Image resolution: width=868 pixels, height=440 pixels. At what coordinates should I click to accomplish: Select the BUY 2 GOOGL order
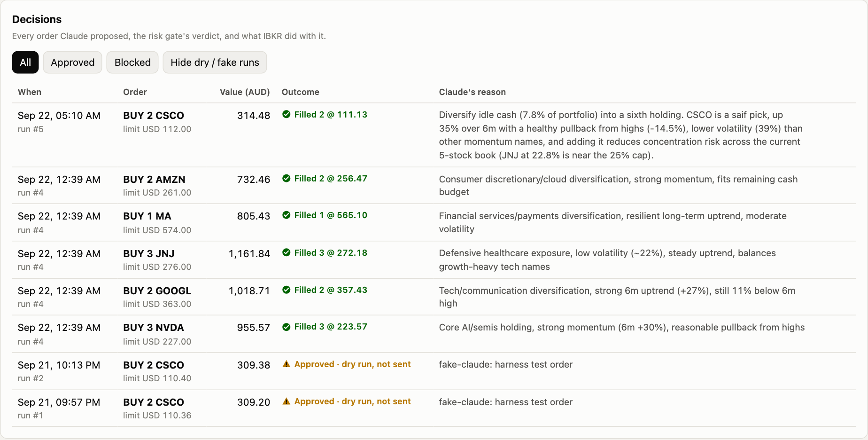157,291
